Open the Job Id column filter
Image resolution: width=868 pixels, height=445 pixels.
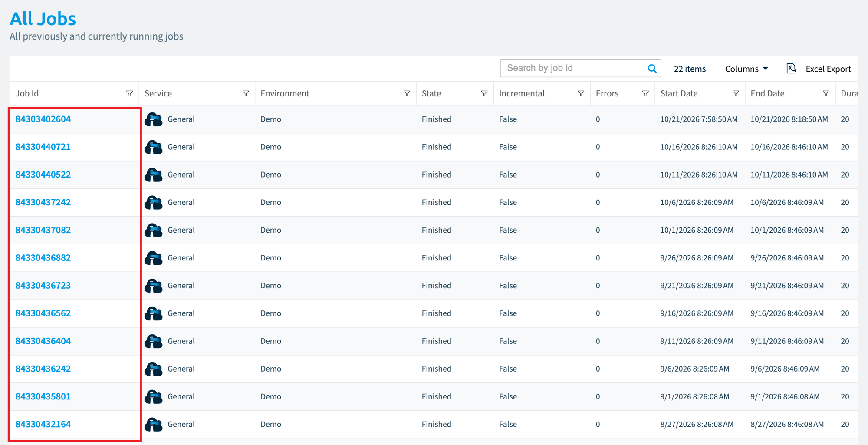pos(129,93)
